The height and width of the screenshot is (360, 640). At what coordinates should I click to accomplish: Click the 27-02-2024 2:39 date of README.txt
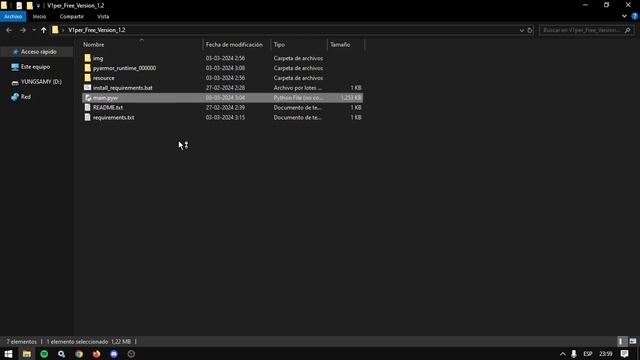[225, 107]
